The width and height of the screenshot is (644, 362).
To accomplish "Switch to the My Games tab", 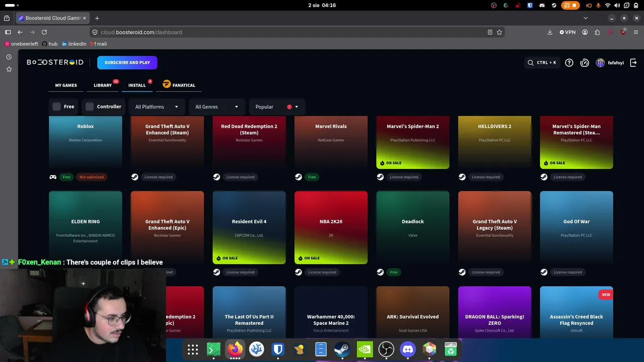I will [x=66, y=85].
